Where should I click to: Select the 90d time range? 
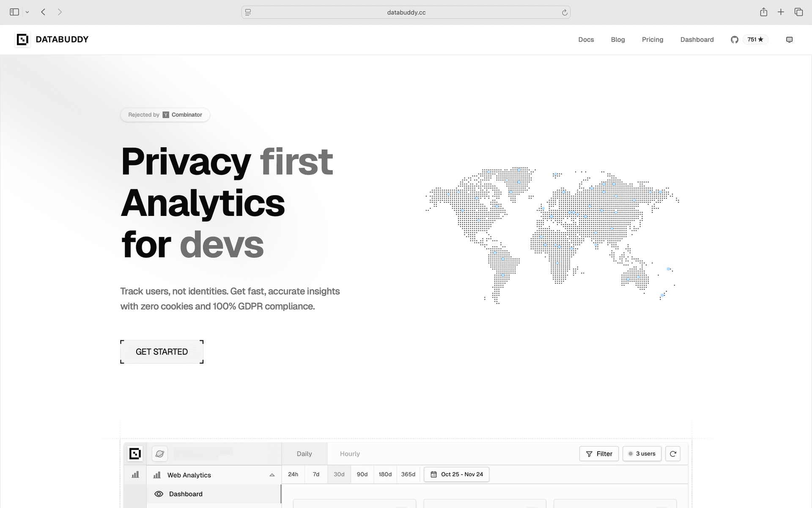pyautogui.click(x=362, y=474)
